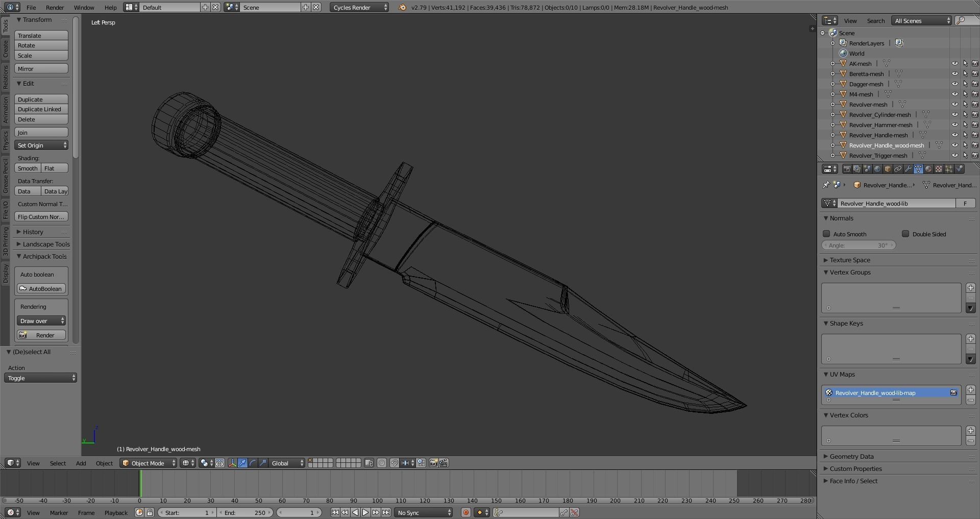Open the Texture properties tab

pos(939,169)
